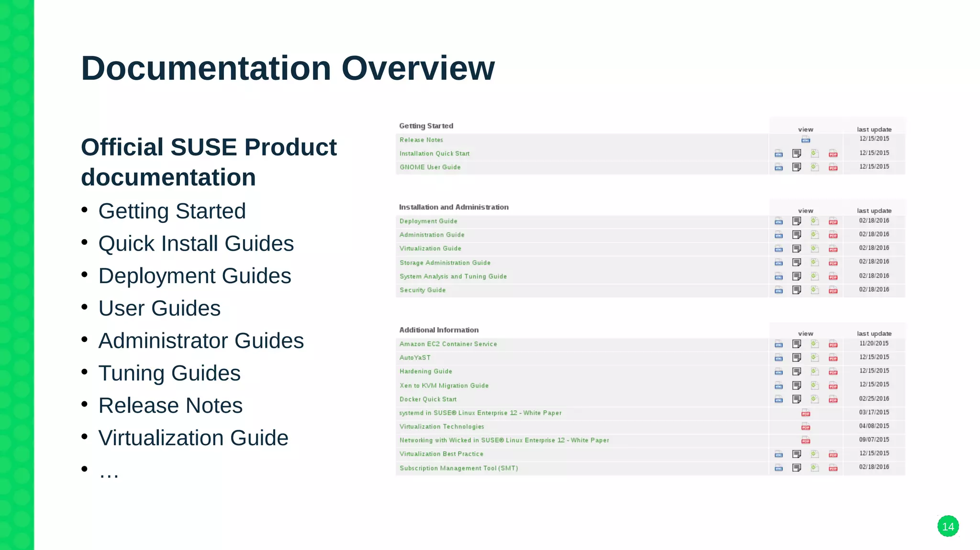Click the Installation and Administration heading
The image size is (980, 550).
(454, 207)
